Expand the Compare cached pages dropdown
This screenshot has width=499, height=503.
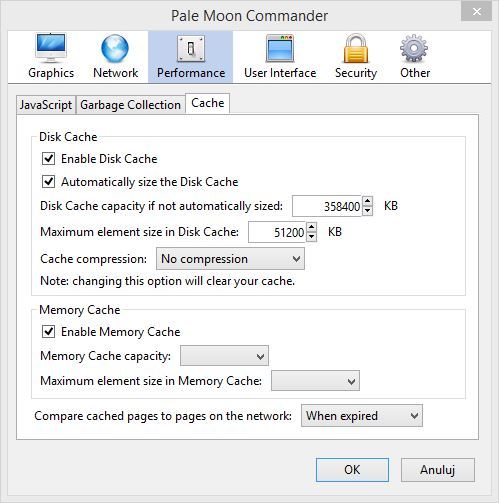[362, 416]
